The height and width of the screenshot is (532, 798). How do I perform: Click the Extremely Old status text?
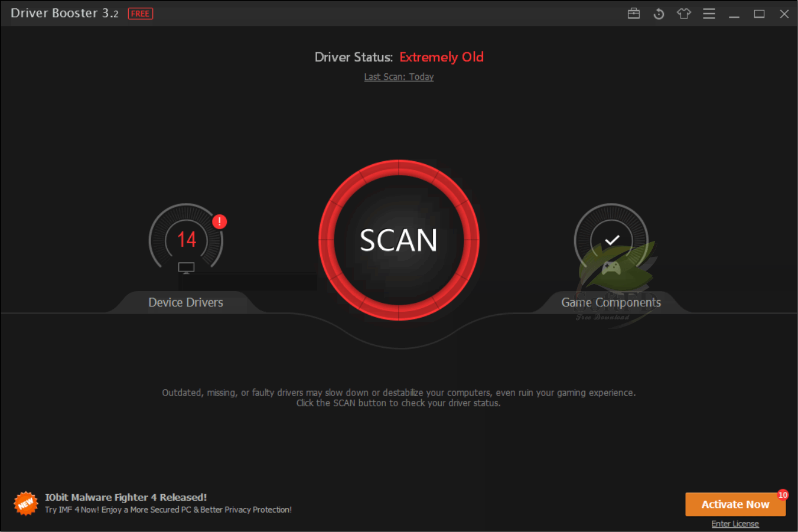441,57
